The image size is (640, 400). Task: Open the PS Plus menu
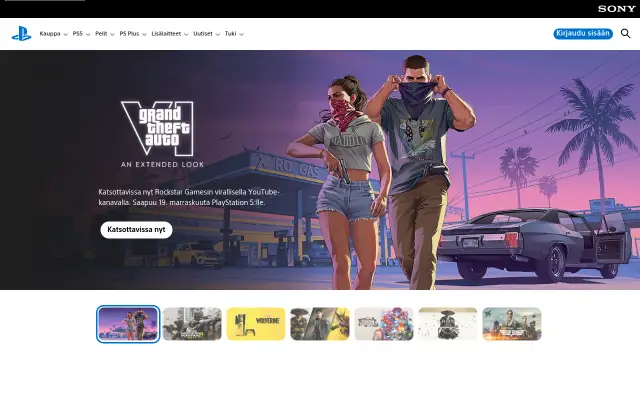pos(133,34)
